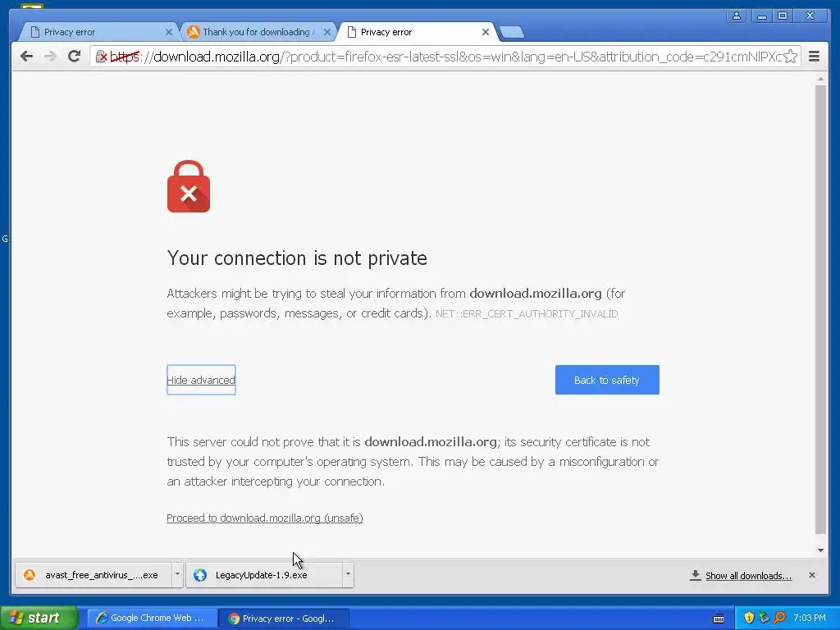Open the magnifier icon in system tray
Viewport: 840px width, 630px height.
pos(779,618)
